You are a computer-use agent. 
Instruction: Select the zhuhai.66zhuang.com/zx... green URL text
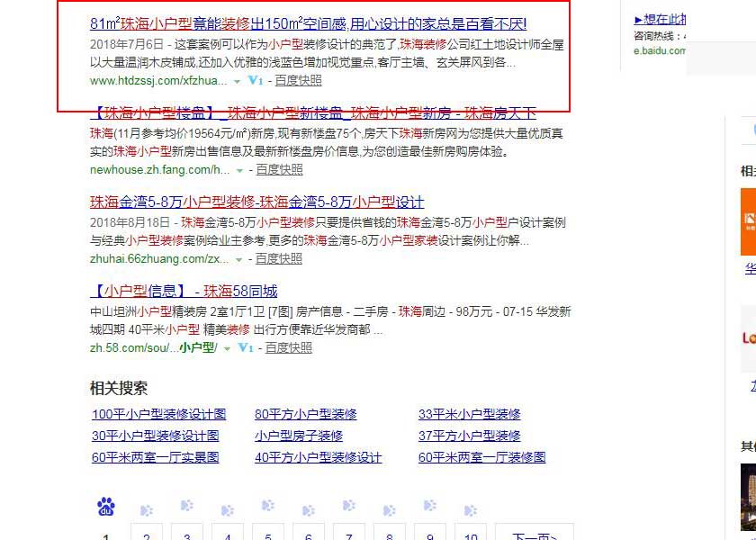click(159, 259)
